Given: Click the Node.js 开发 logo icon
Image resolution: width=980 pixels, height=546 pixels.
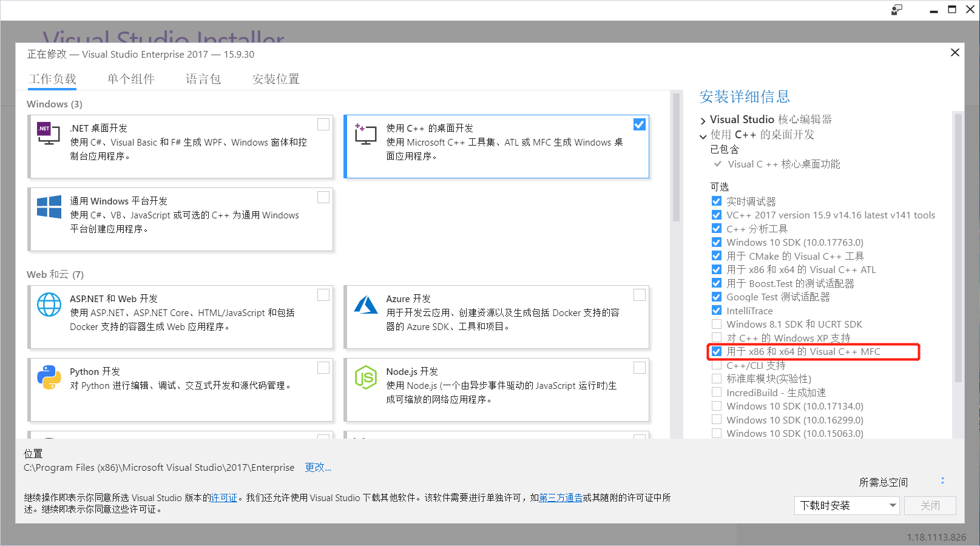Looking at the screenshot, I should click(x=366, y=377).
